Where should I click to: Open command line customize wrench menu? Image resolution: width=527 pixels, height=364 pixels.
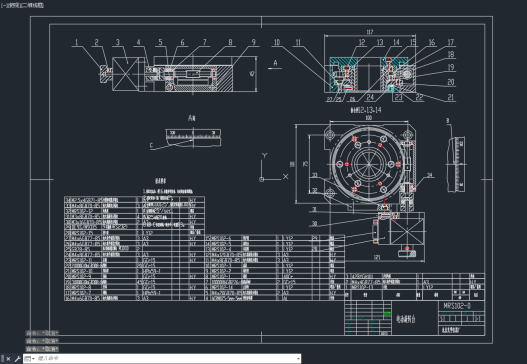(x=17, y=359)
